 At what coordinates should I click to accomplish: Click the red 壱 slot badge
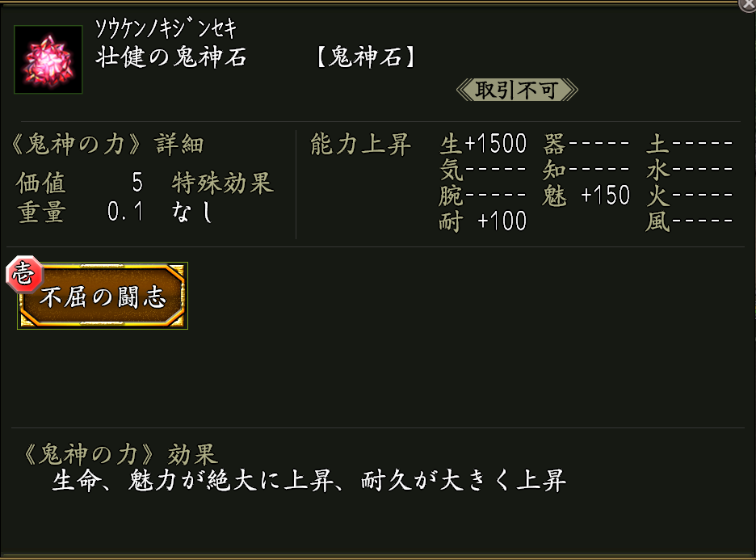tap(21, 275)
